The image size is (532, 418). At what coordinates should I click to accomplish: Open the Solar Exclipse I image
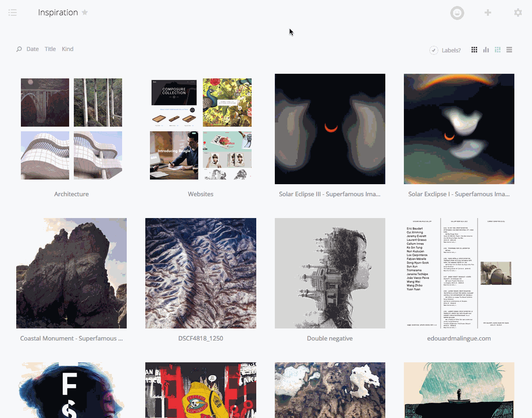click(459, 129)
